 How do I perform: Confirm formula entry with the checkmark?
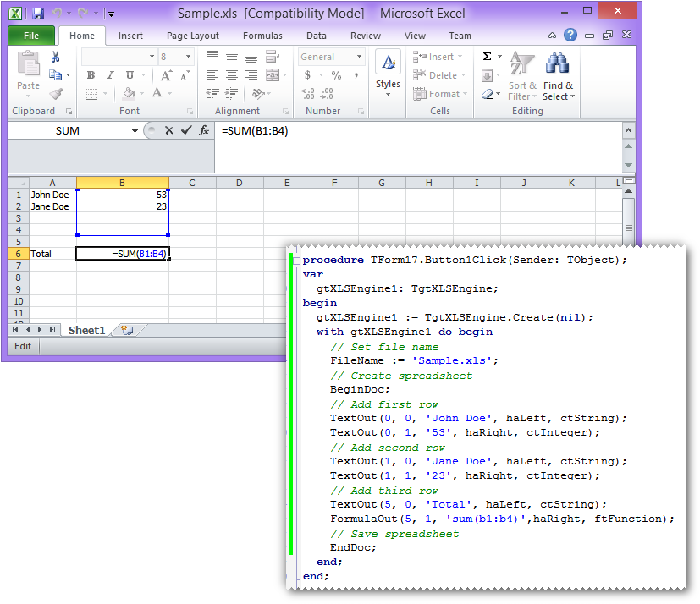(x=186, y=130)
